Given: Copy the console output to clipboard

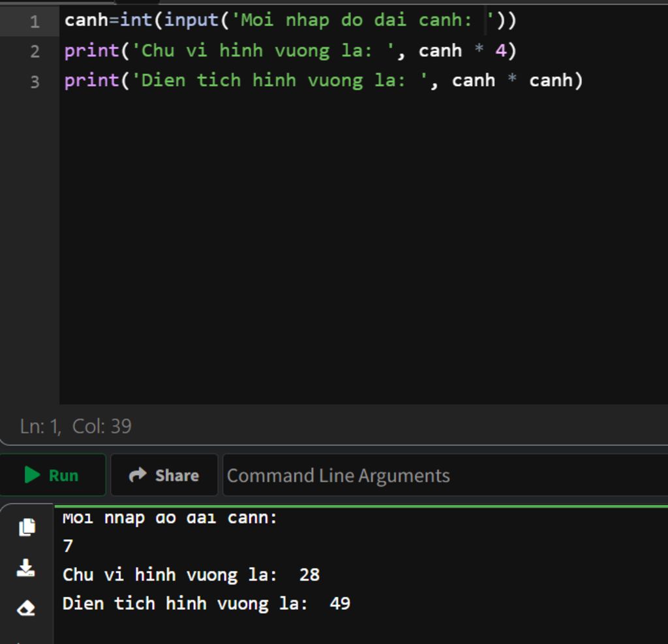Looking at the screenshot, I should 27,528.
